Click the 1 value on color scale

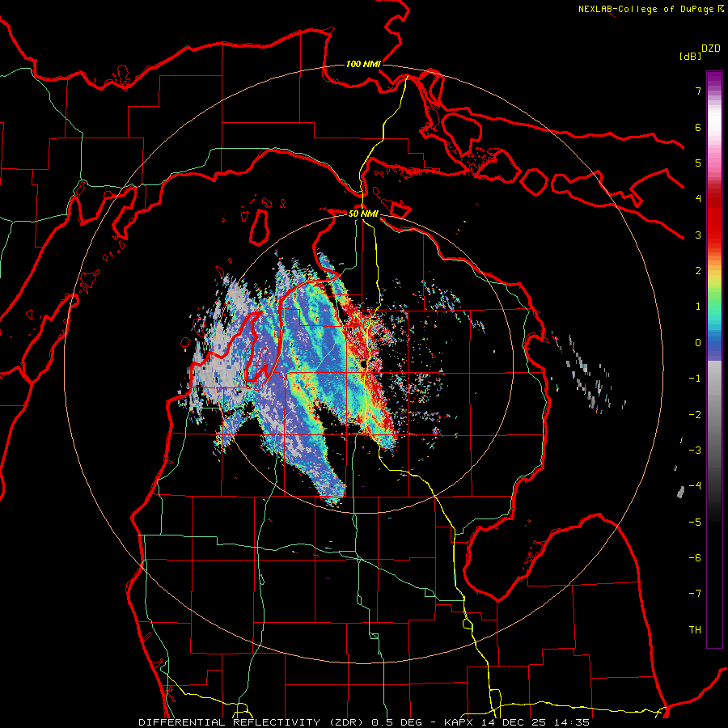point(698,307)
